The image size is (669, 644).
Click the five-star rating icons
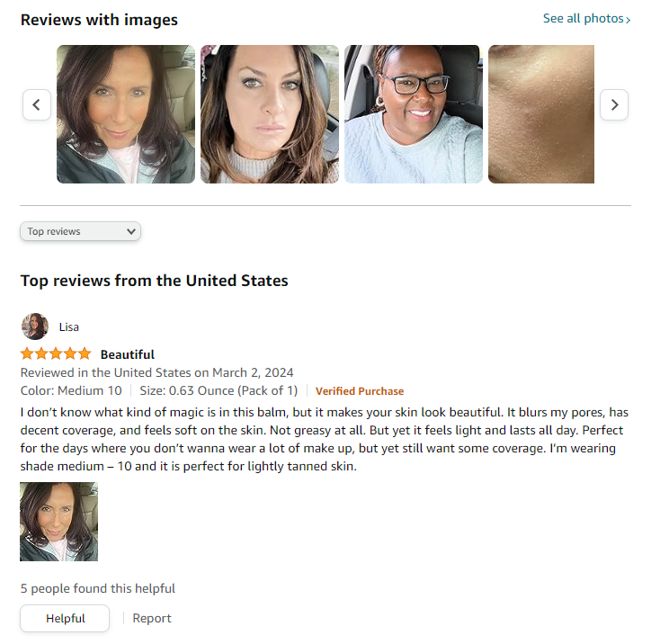[56, 353]
